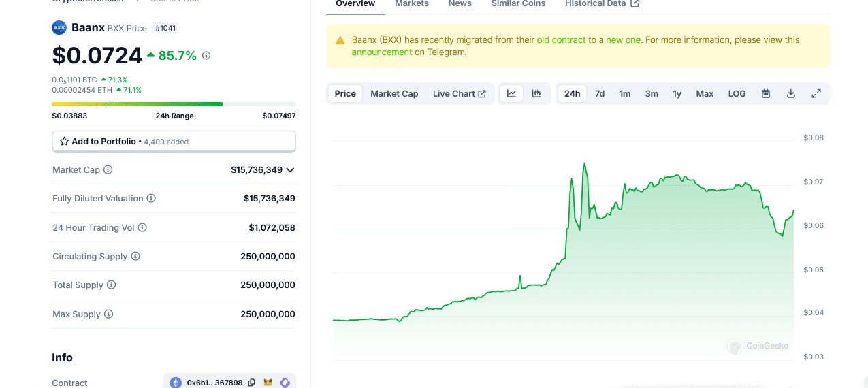Open the Markets tab
Image resolution: width=868 pixels, height=388 pixels.
[412, 4]
